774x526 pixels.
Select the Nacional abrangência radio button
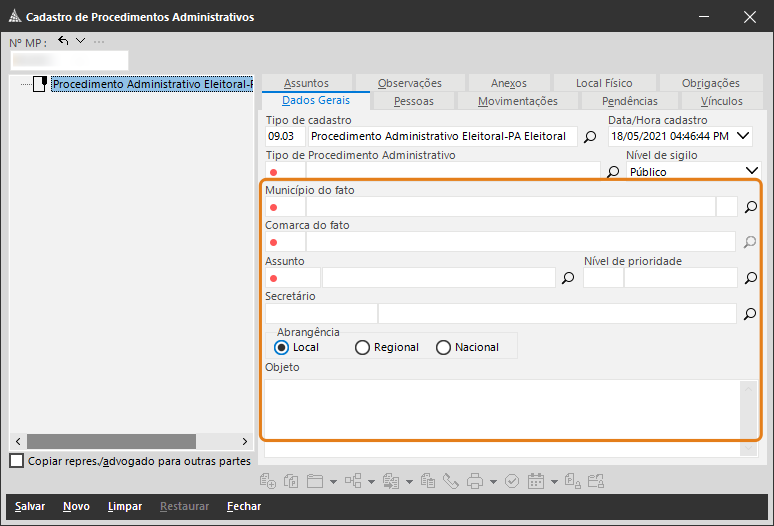(443, 347)
